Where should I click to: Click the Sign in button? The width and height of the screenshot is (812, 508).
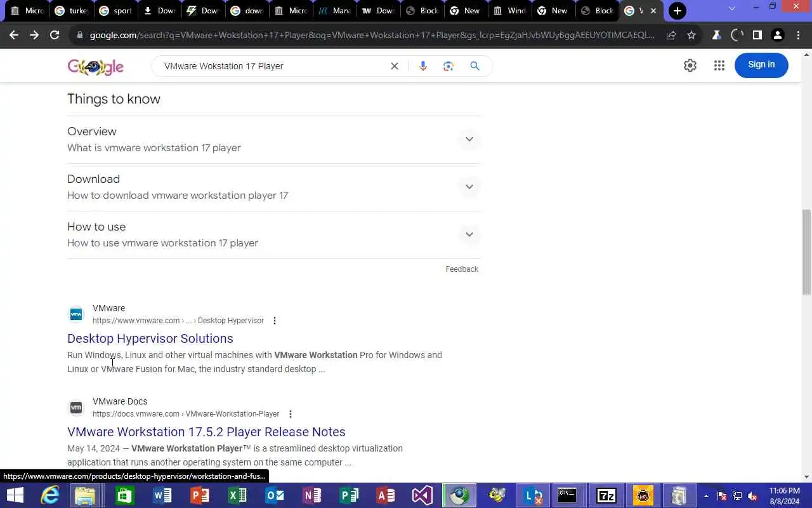(761, 65)
